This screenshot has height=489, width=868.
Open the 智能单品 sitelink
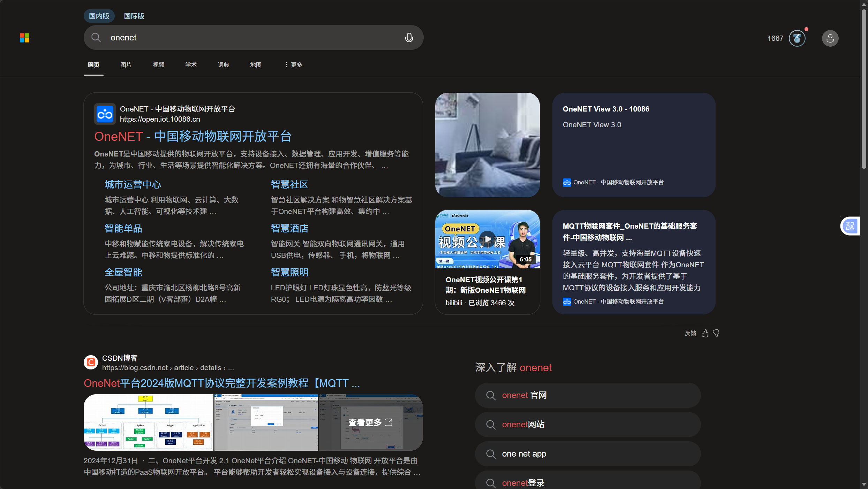[x=123, y=228]
